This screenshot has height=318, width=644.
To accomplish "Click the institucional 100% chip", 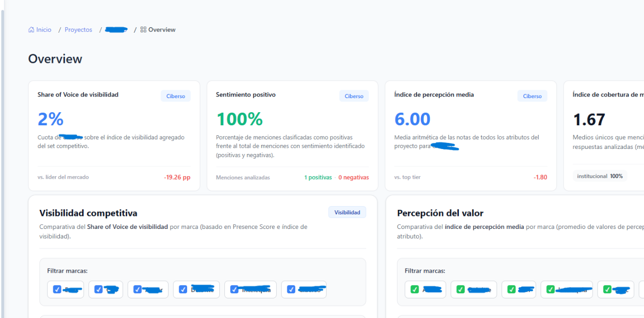I will 600,176.
